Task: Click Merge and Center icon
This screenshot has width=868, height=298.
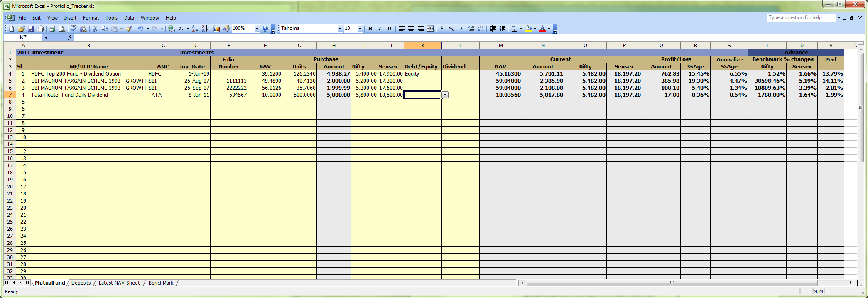Action: (x=430, y=29)
